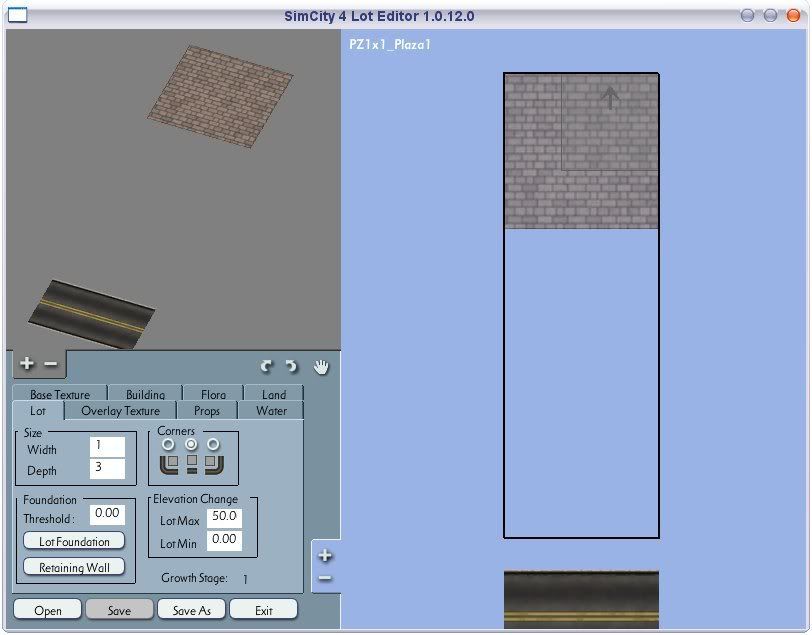Open the Props tab
This screenshot has width=812, height=635.
(207, 411)
